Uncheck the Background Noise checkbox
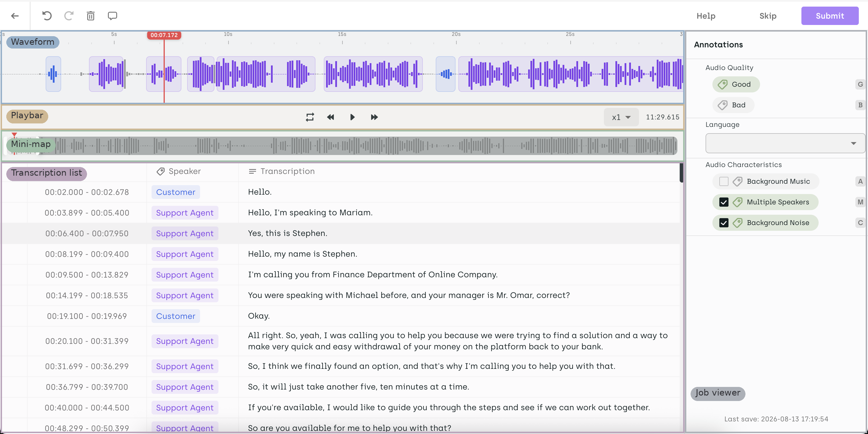This screenshot has width=868, height=434. pos(723,223)
